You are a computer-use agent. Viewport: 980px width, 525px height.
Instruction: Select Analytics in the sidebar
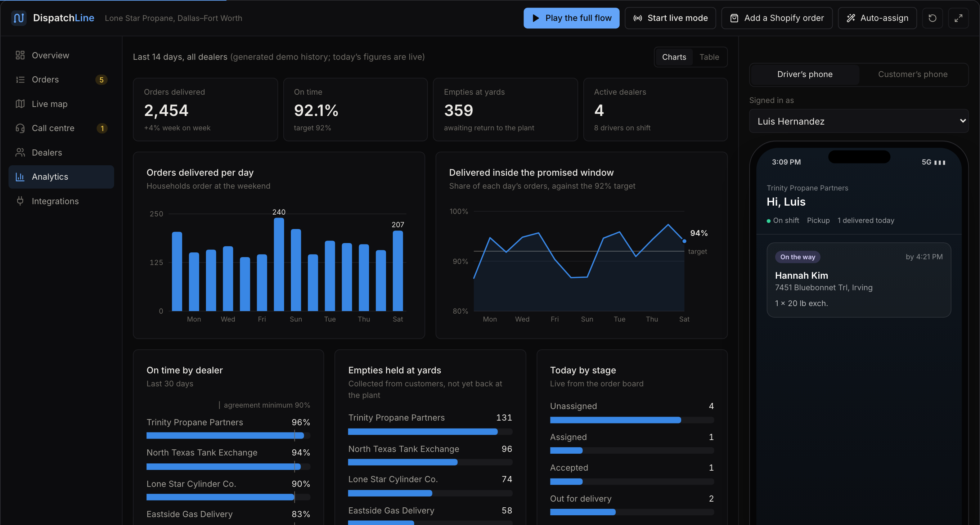coord(61,177)
